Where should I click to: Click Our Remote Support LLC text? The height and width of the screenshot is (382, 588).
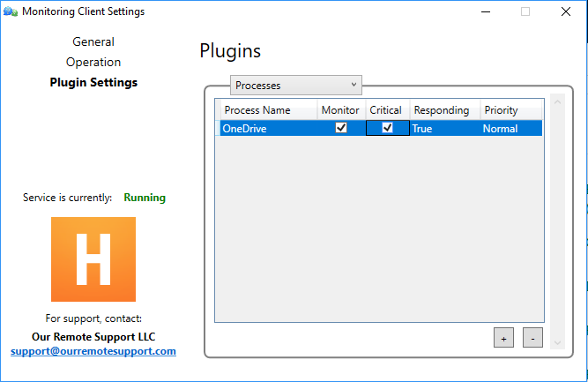point(93,337)
